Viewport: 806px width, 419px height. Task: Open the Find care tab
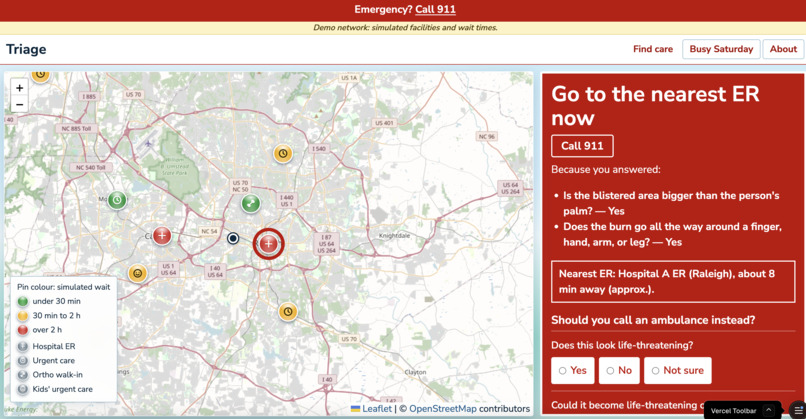pos(653,49)
